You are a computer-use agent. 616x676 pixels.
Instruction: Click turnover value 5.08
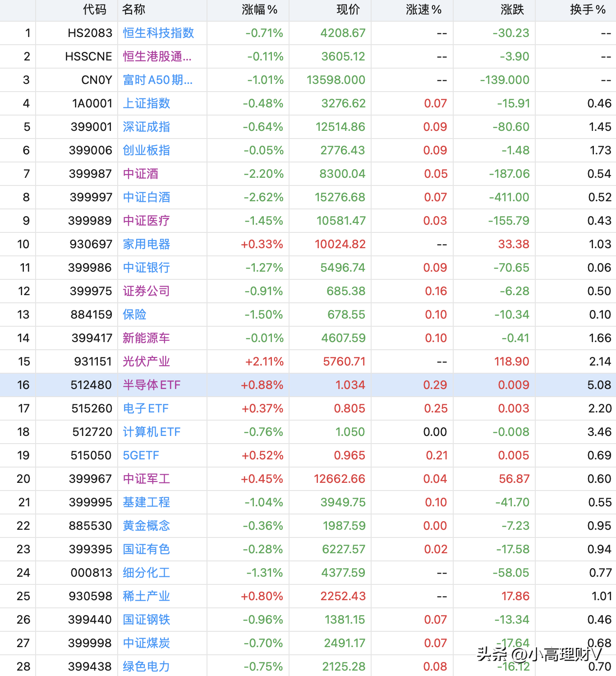coord(599,385)
